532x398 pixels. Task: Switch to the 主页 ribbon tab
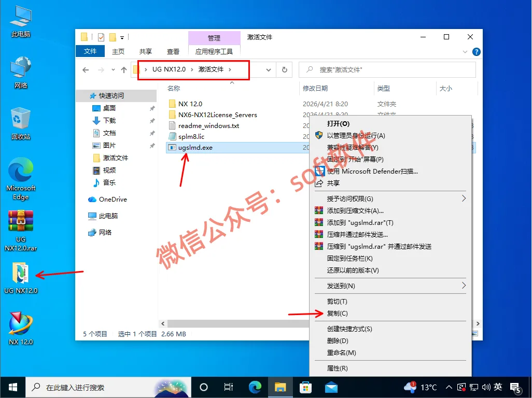tap(118, 51)
